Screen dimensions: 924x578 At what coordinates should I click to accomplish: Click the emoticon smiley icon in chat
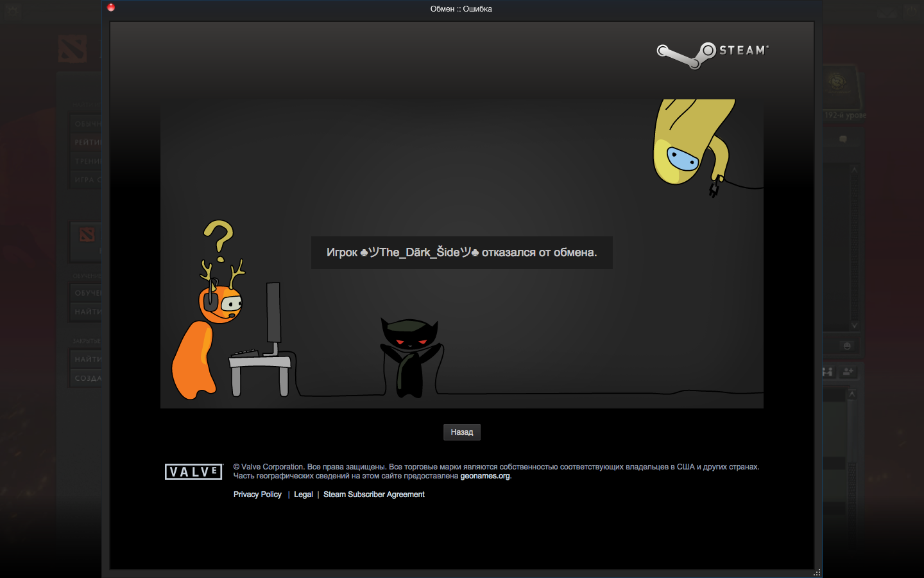tap(847, 346)
